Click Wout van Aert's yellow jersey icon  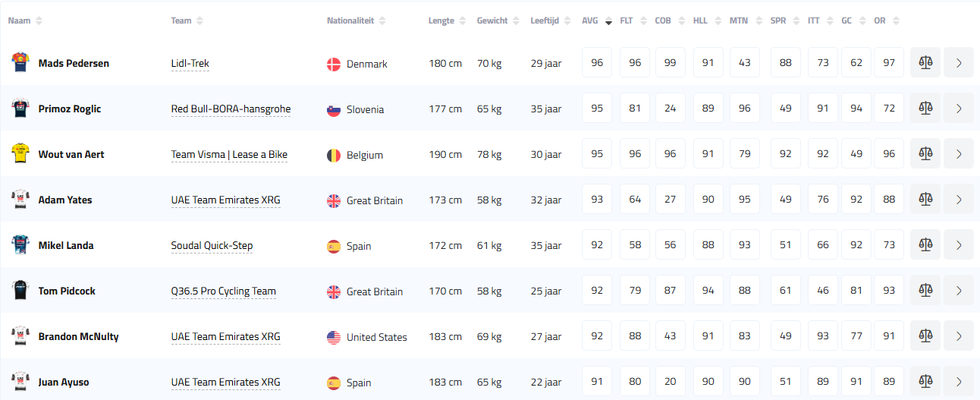(x=19, y=154)
